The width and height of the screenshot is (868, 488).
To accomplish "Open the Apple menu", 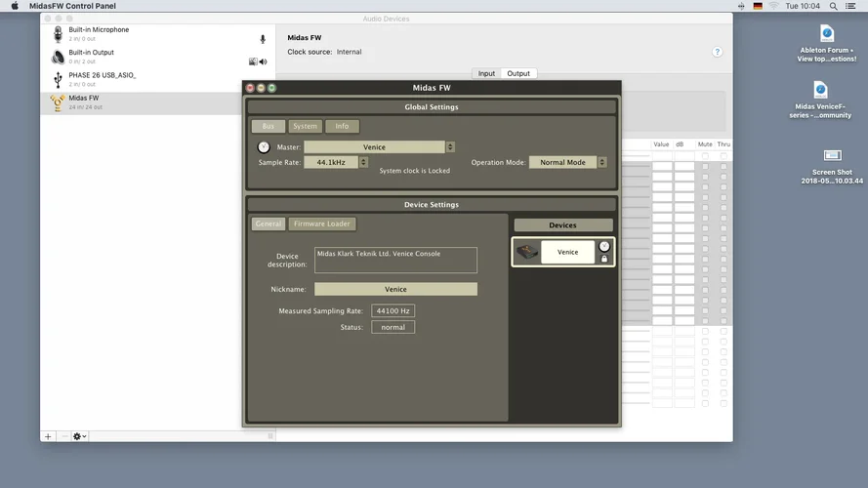I will click(x=15, y=6).
